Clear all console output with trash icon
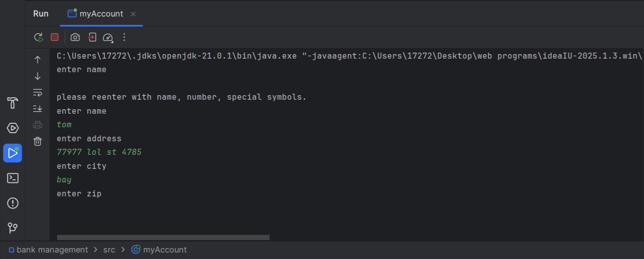This screenshot has width=644, height=259. [x=38, y=141]
